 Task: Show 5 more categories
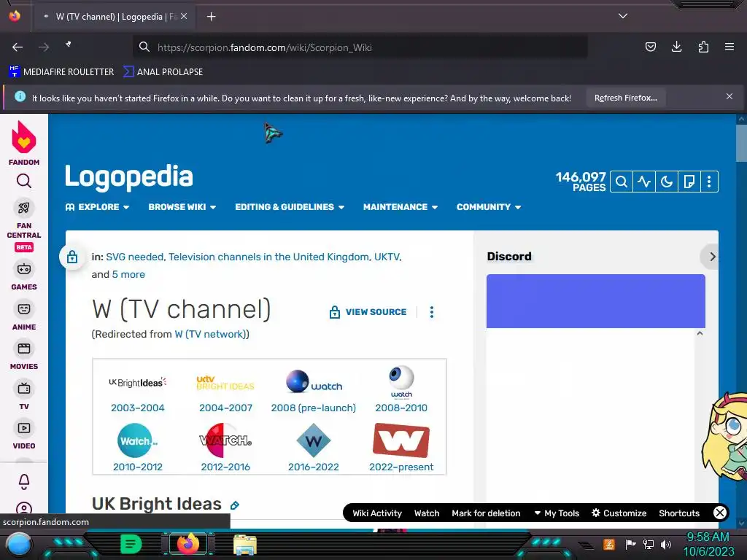[128, 275]
